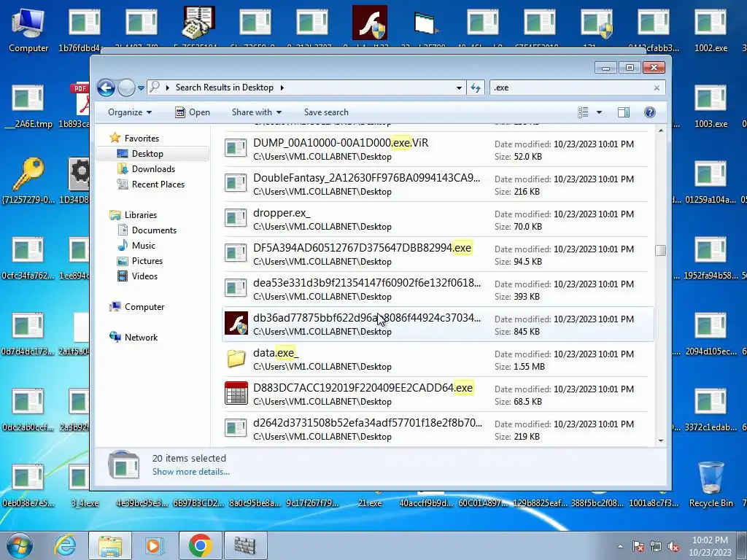The height and width of the screenshot is (560, 747).
Task: Launch Internet Explorer from taskbar
Action: (x=65, y=545)
